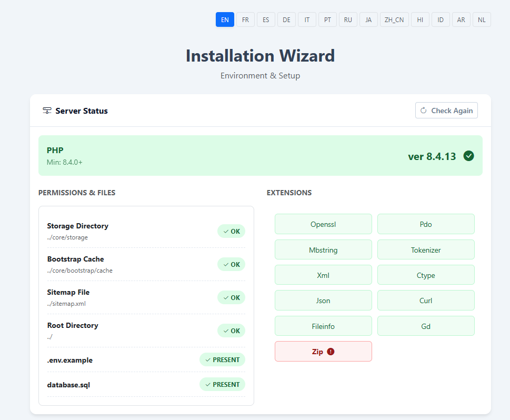Click the Curl extension card
This screenshot has width=510, height=420.
click(x=425, y=300)
